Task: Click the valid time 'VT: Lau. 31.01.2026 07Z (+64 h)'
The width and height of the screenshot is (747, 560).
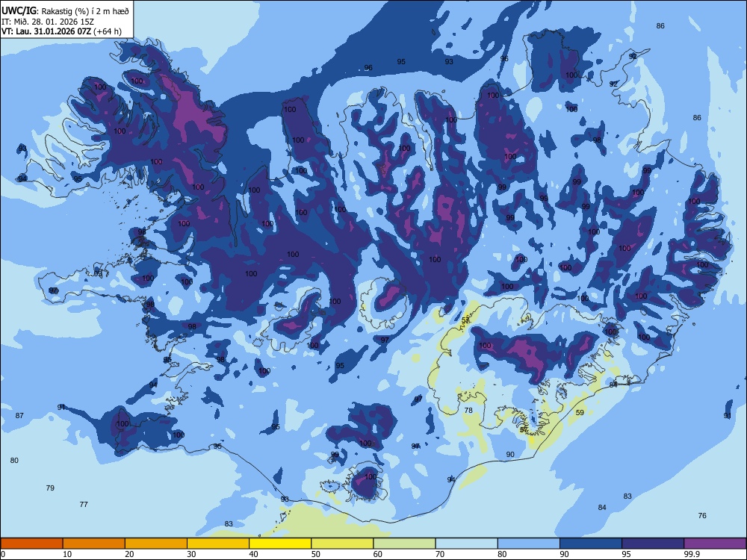Action: pos(61,32)
